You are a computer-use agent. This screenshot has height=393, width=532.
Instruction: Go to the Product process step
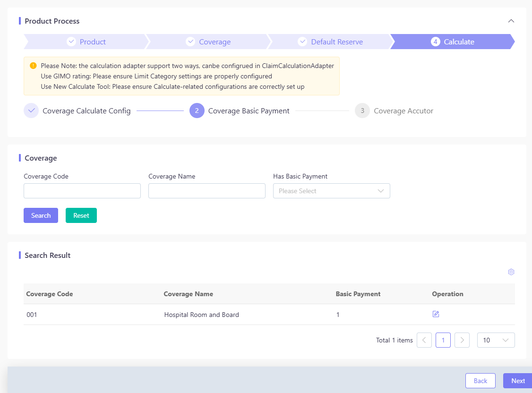tap(86, 42)
